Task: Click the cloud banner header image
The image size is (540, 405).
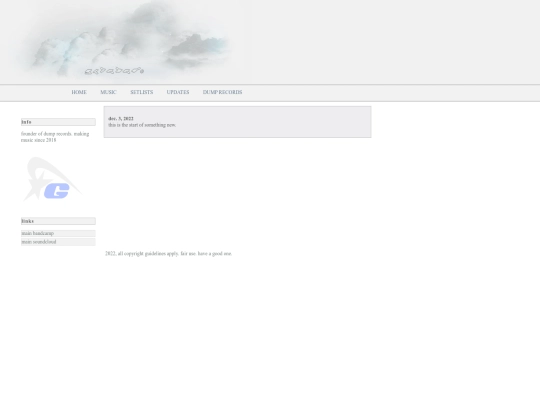Action: pyautogui.click(x=126, y=41)
